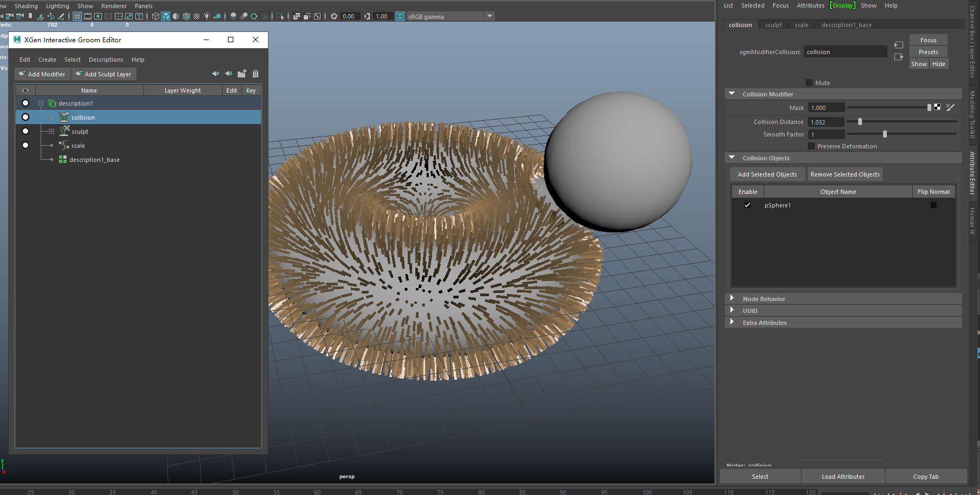Screen dimensions: 980x495
Task: Enable the pSphere1 collision object checkbox
Action: [748, 205]
